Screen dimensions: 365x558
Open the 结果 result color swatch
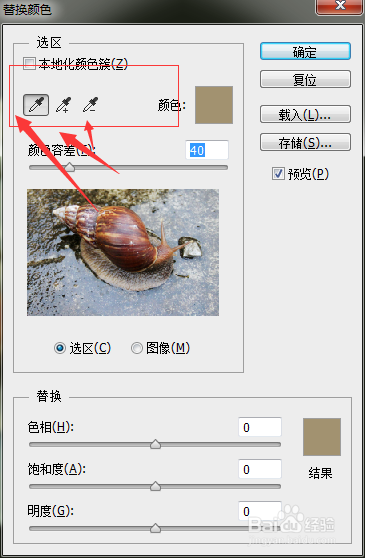coord(322,437)
